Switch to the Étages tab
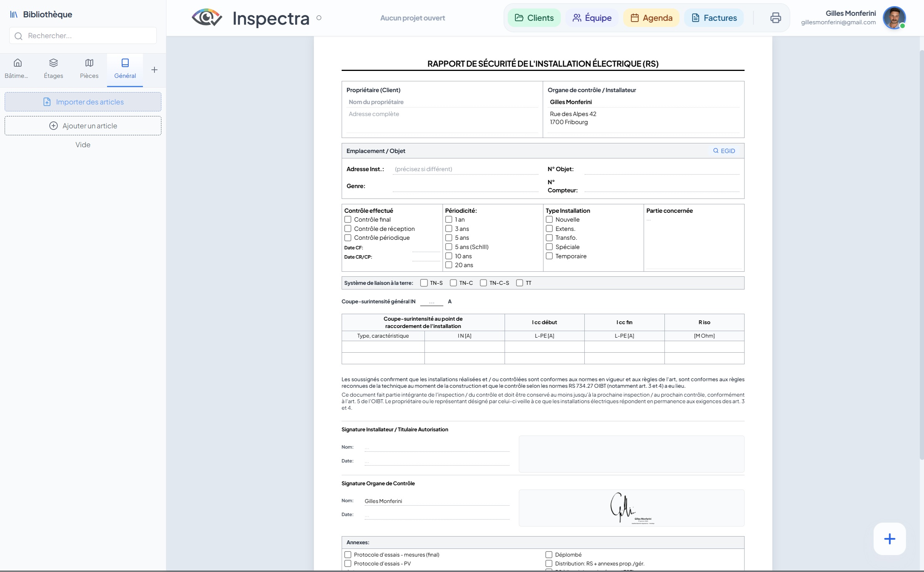This screenshot has width=924, height=572. click(54, 69)
